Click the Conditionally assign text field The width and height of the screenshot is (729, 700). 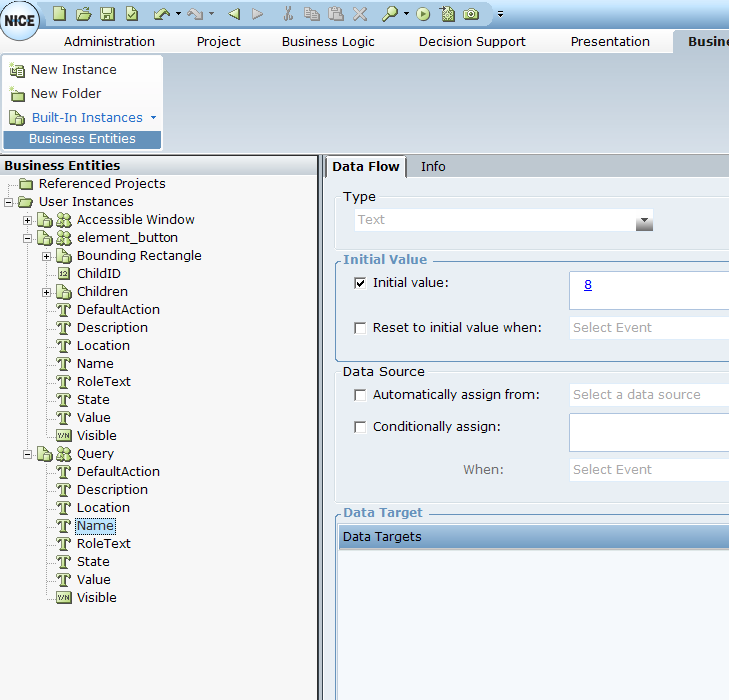pyautogui.click(x=649, y=433)
